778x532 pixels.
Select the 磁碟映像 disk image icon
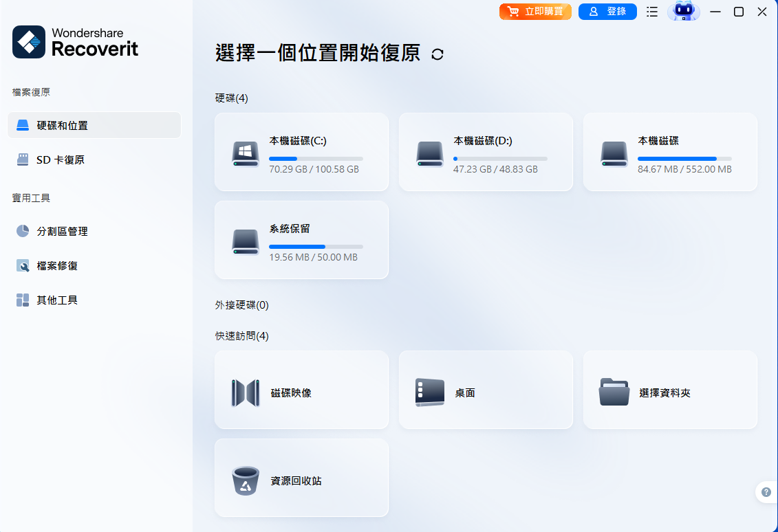(x=246, y=392)
